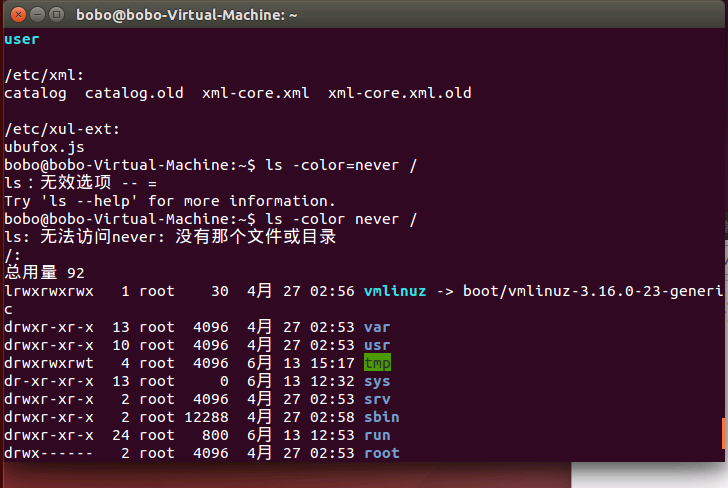Screen dimensions: 728x488
Task: Click 'ubufox.js' file name
Action: [x=44, y=147]
